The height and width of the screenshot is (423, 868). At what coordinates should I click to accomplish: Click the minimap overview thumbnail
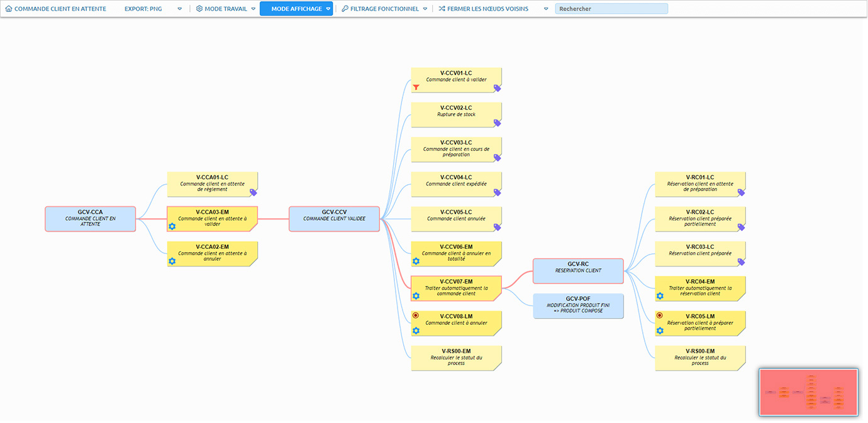(809, 392)
